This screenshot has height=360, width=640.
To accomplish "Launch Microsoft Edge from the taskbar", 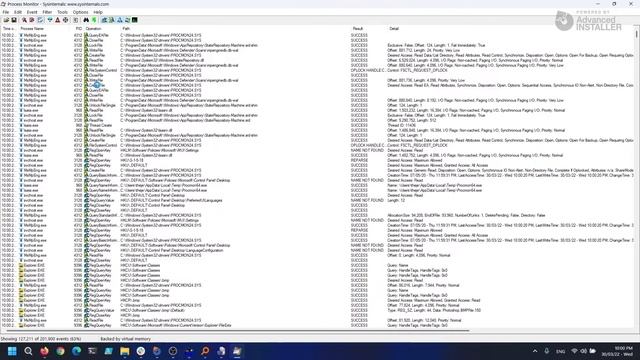I will [x=76, y=351].
